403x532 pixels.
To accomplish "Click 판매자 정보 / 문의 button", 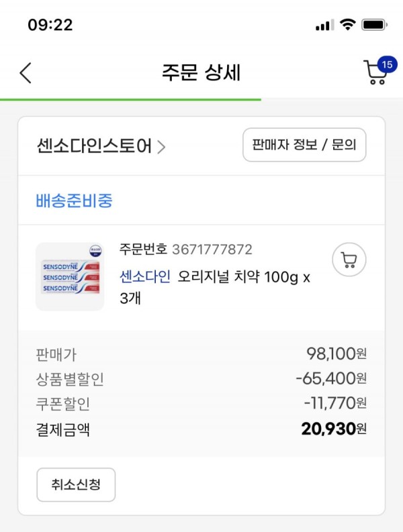I will [x=304, y=145].
